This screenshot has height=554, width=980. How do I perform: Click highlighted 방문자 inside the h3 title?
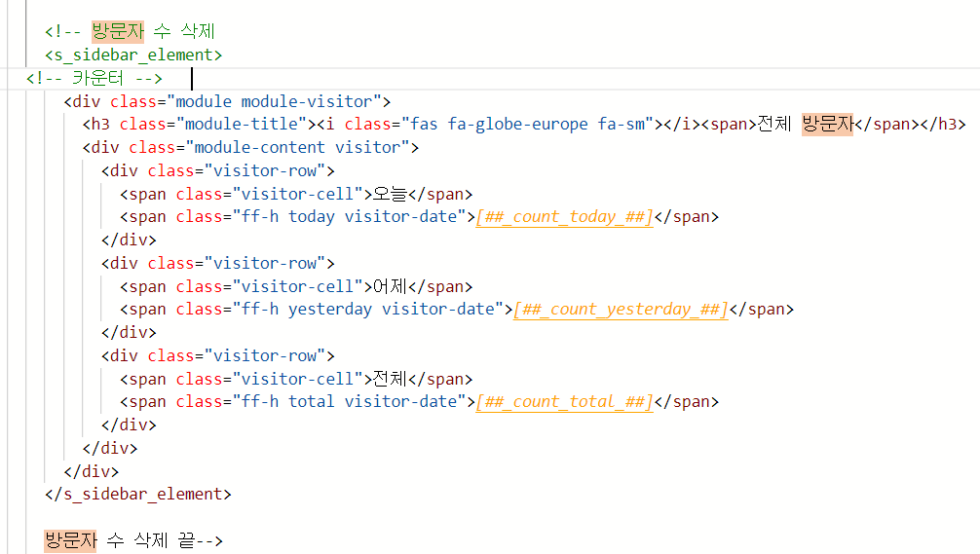click(x=827, y=124)
